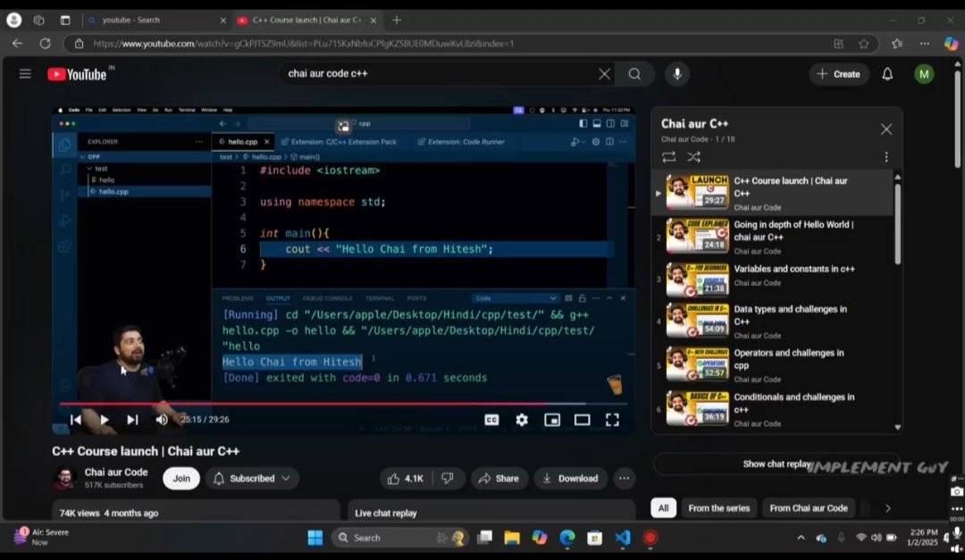Clear the search box text
Image resolution: width=965 pixels, height=560 pixels.
(604, 74)
